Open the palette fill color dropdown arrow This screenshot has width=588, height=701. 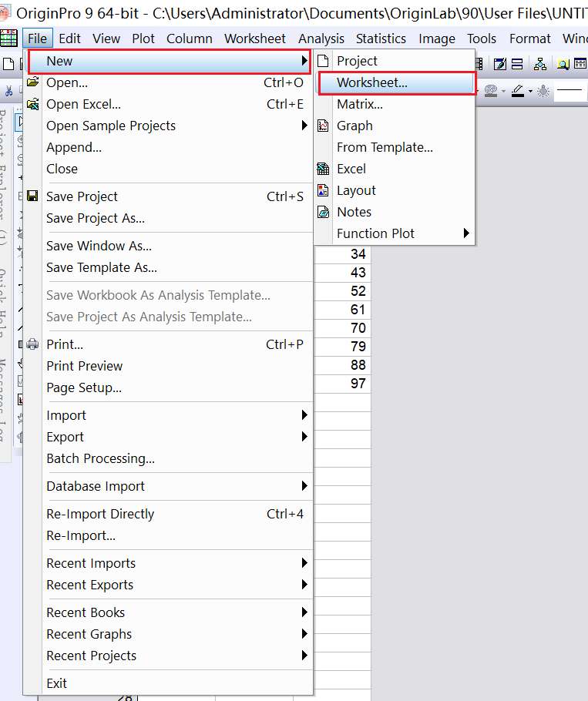click(503, 92)
